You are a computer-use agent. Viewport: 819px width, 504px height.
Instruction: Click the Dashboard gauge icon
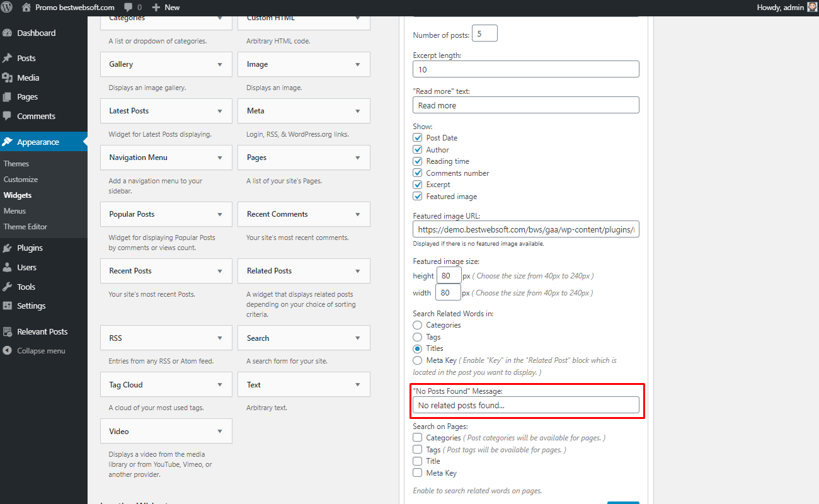[8, 33]
